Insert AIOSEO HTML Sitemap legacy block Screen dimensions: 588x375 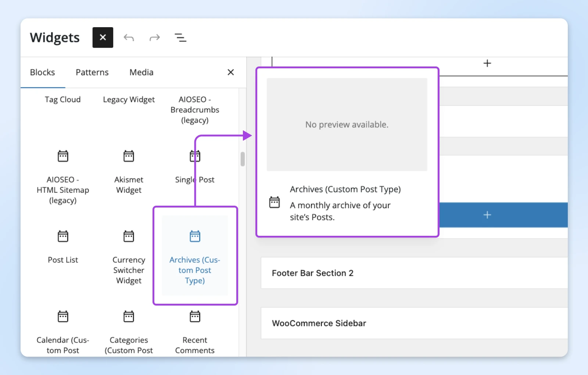[x=63, y=176]
